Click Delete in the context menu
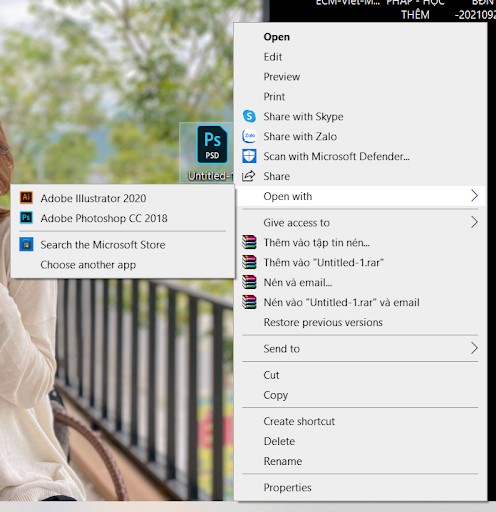 279,441
